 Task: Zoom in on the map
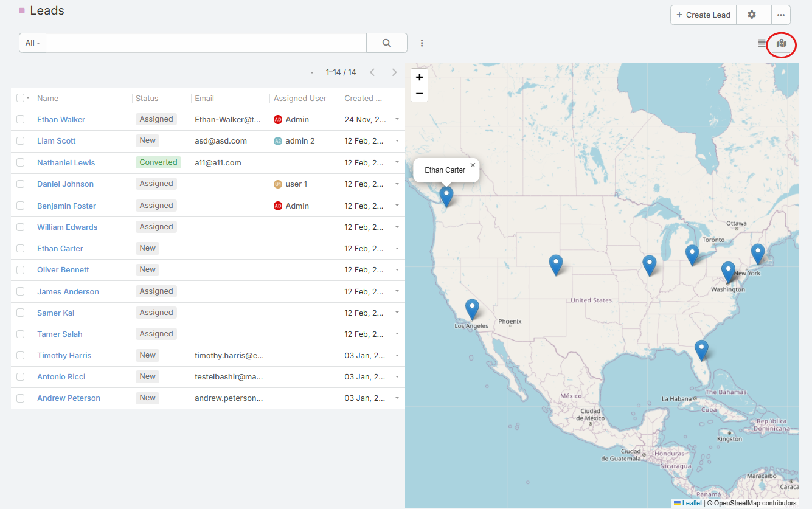[x=420, y=77]
